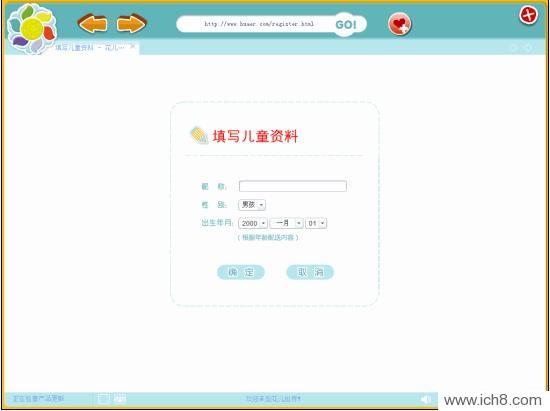Click the red close button at top right

528,15
